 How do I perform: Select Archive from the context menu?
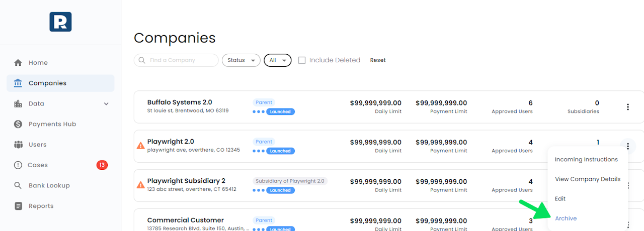[566, 218]
